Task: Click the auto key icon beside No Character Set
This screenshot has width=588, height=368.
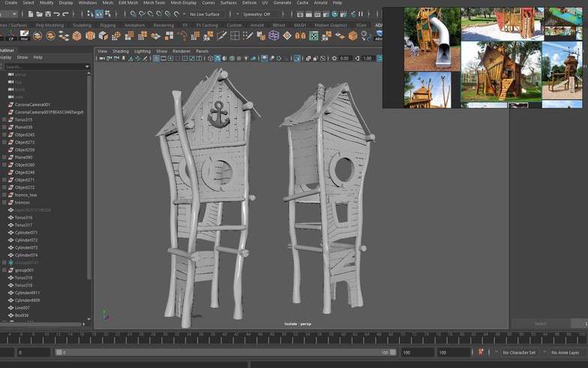Action: click(481, 351)
